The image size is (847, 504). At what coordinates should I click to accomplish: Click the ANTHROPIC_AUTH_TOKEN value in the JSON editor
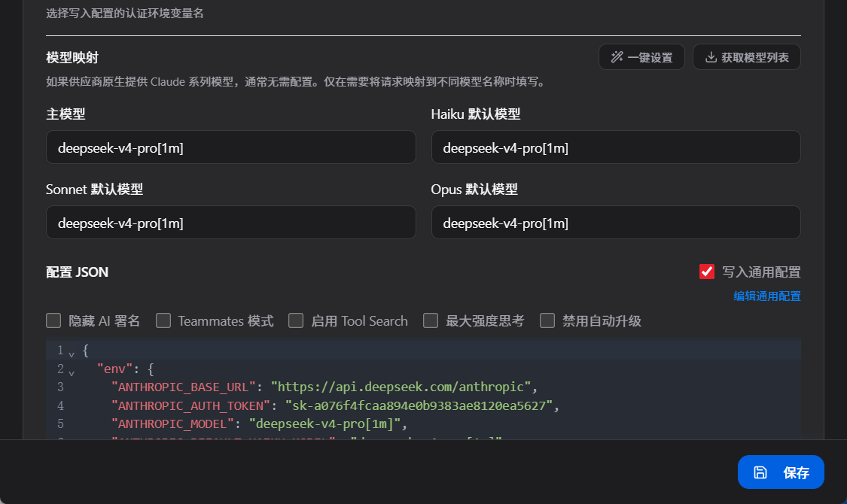point(419,405)
